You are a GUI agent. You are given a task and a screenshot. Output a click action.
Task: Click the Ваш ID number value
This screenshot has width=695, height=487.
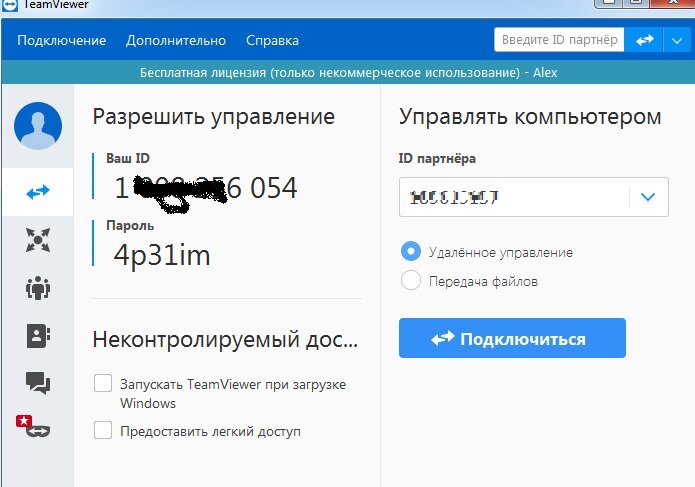tap(206, 188)
